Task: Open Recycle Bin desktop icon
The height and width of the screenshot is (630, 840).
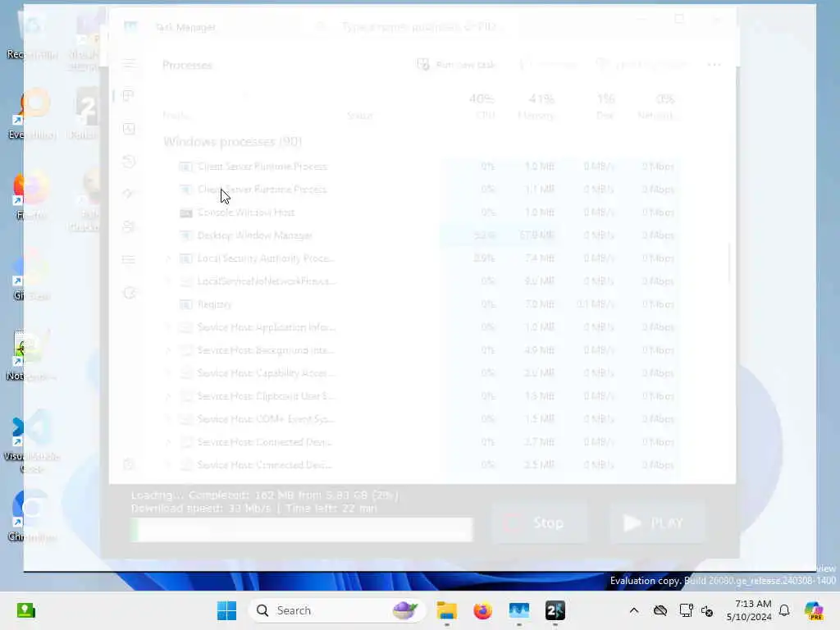Action: (32, 34)
